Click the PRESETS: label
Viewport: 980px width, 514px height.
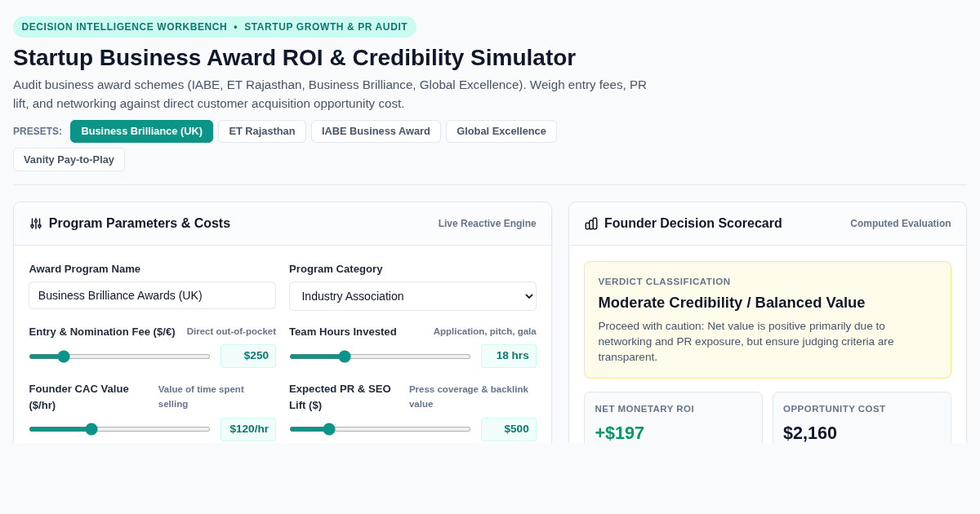38,131
